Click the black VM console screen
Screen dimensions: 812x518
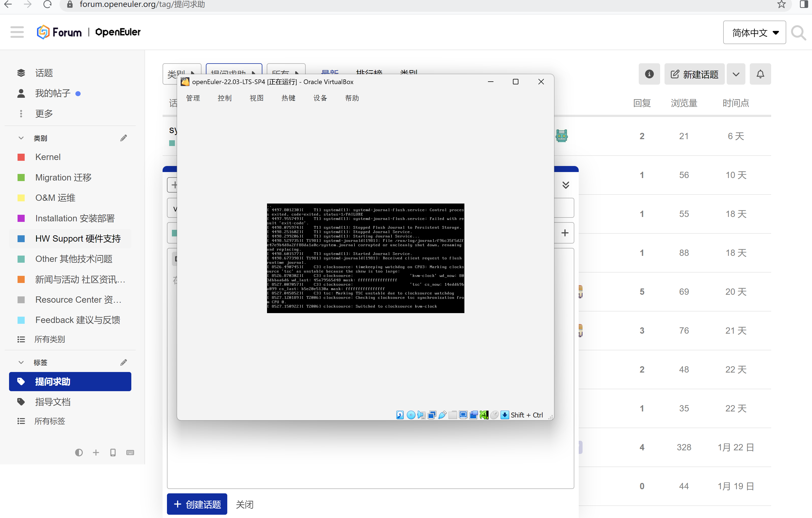365,258
